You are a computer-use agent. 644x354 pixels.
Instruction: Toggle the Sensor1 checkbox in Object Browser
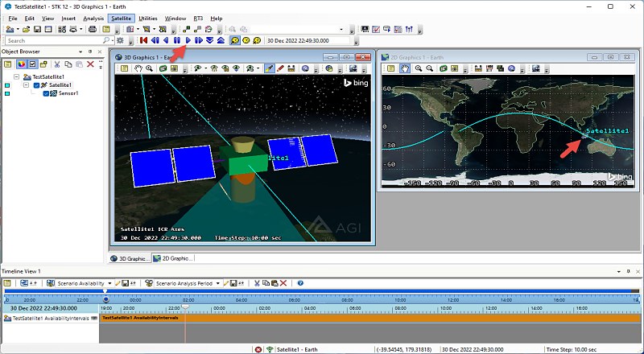[46, 93]
